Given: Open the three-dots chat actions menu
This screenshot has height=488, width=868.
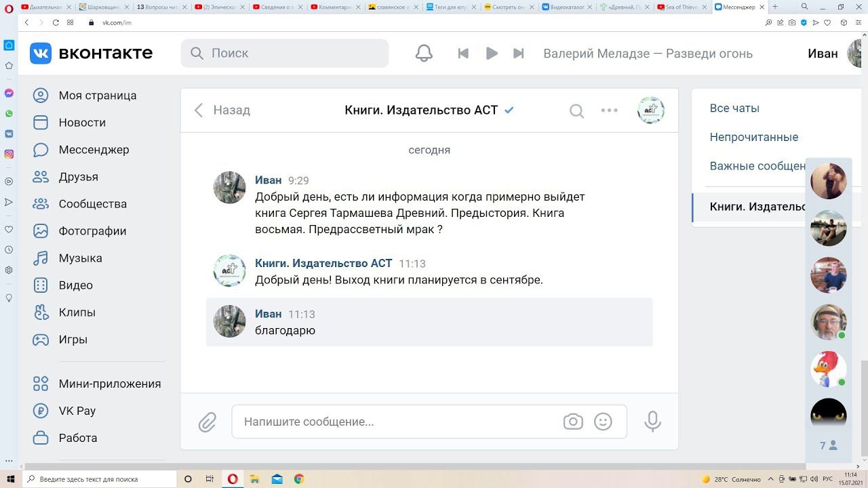Looking at the screenshot, I should click(x=609, y=110).
